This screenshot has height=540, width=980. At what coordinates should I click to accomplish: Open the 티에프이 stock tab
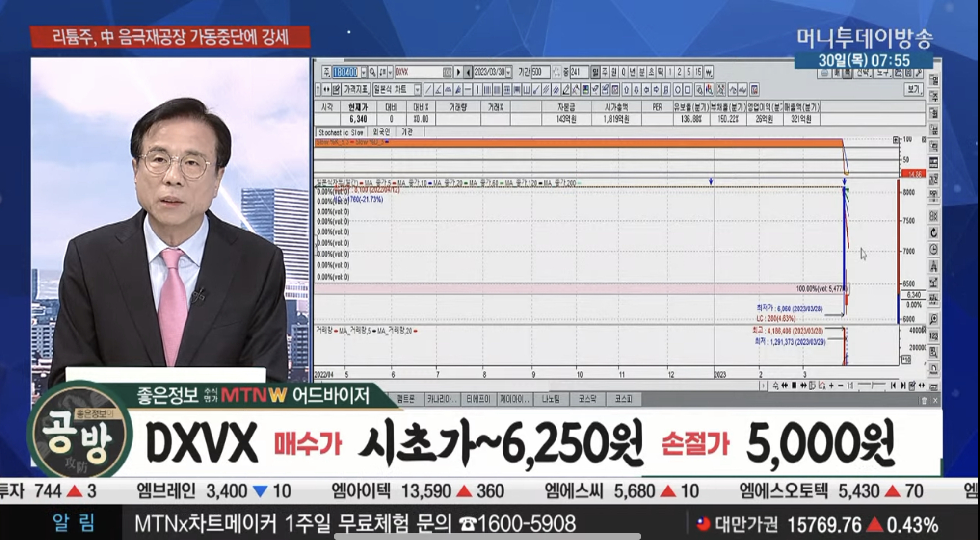click(478, 399)
